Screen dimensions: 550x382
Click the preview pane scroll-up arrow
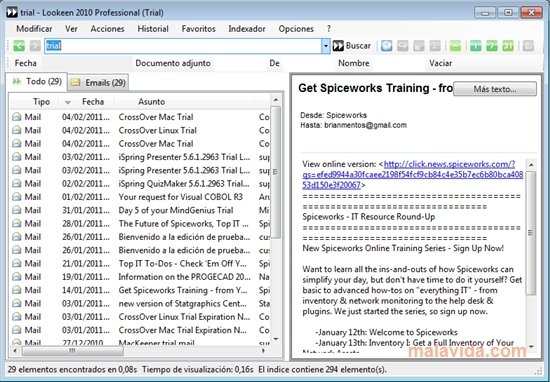[x=531, y=165]
